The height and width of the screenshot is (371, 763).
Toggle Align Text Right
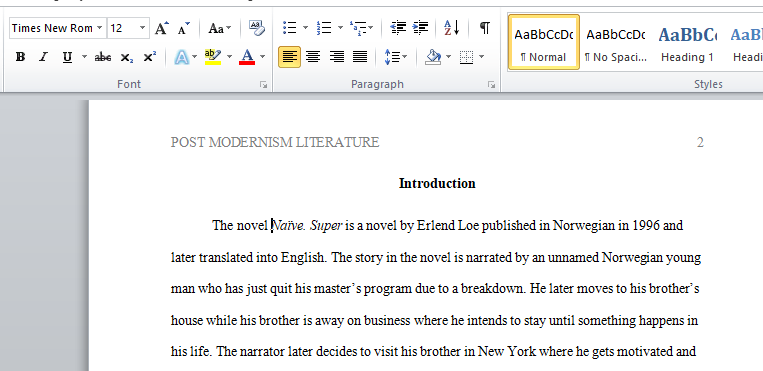pyautogui.click(x=336, y=57)
